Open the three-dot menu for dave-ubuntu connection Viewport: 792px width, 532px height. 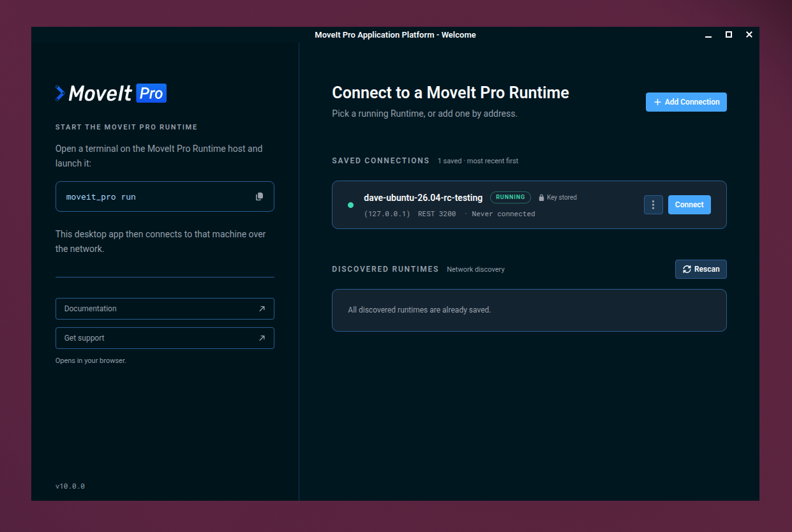(x=653, y=205)
